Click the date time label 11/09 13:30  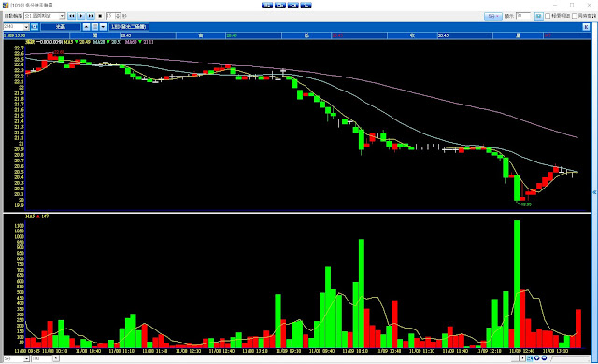pyautogui.click(x=15, y=35)
